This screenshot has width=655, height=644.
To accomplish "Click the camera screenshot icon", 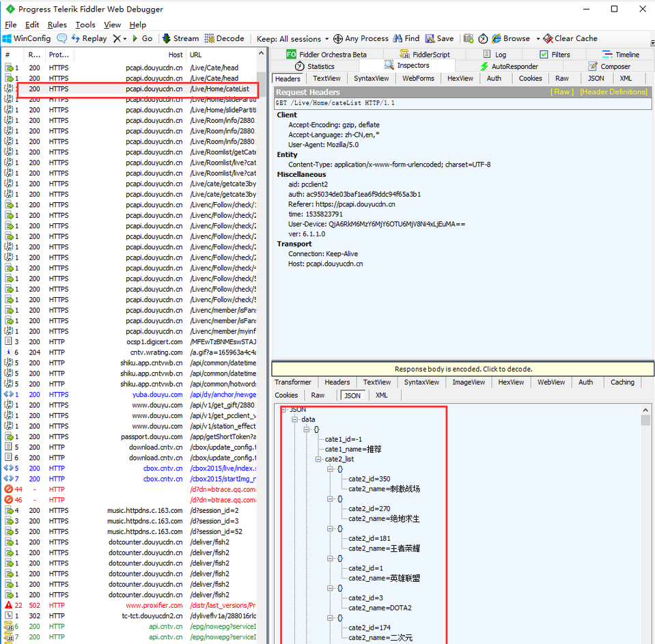I will pos(469,38).
